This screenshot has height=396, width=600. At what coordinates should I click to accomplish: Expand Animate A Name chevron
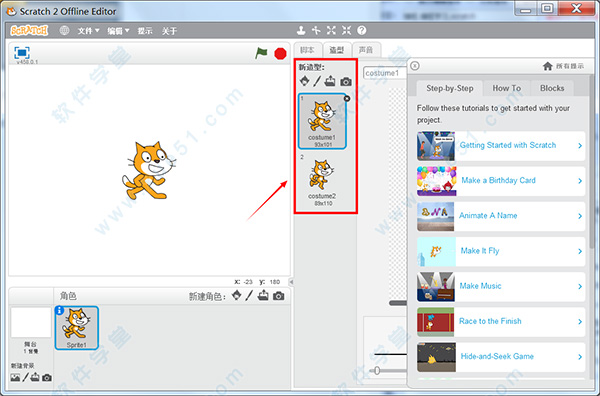point(580,216)
